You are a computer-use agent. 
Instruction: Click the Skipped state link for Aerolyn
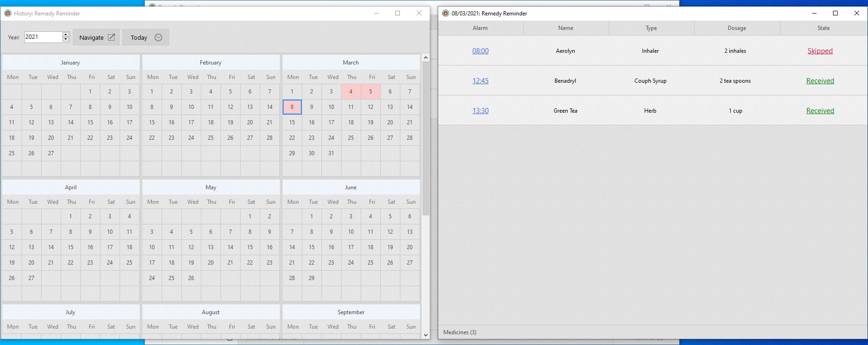[x=820, y=51]
